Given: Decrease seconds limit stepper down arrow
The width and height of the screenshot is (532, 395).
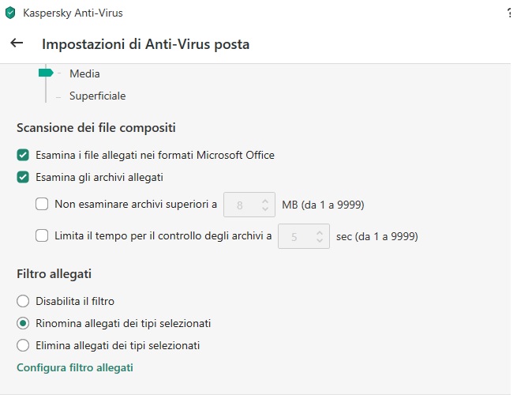Looking at the screenshot, I should 320,240.
